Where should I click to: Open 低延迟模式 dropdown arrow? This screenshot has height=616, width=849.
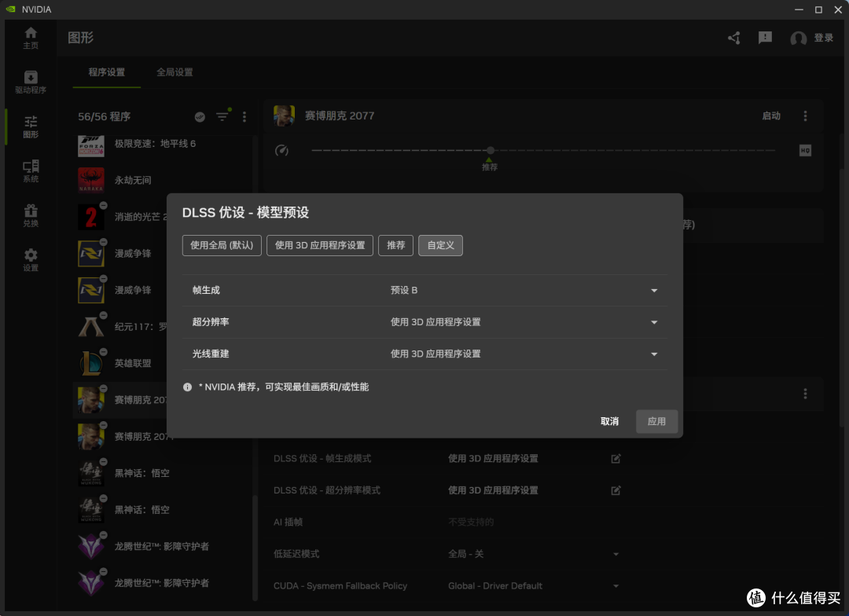click(616, 554)
